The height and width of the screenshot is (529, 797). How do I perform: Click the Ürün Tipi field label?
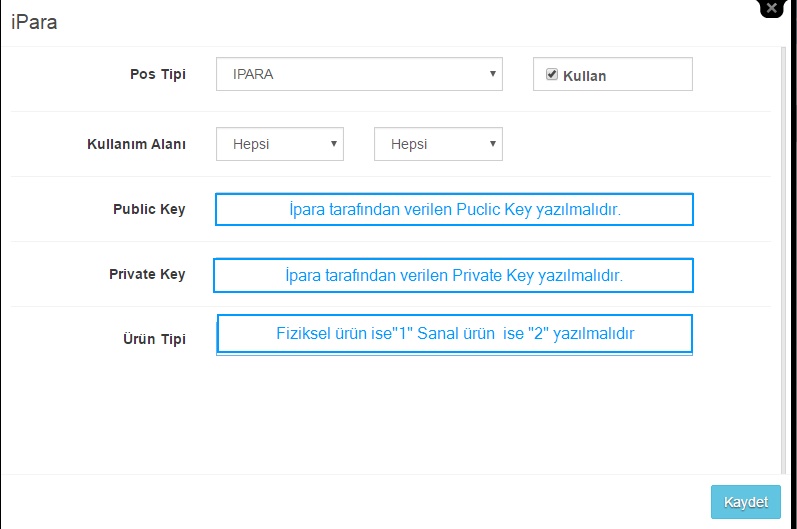[x=155, y=339]
